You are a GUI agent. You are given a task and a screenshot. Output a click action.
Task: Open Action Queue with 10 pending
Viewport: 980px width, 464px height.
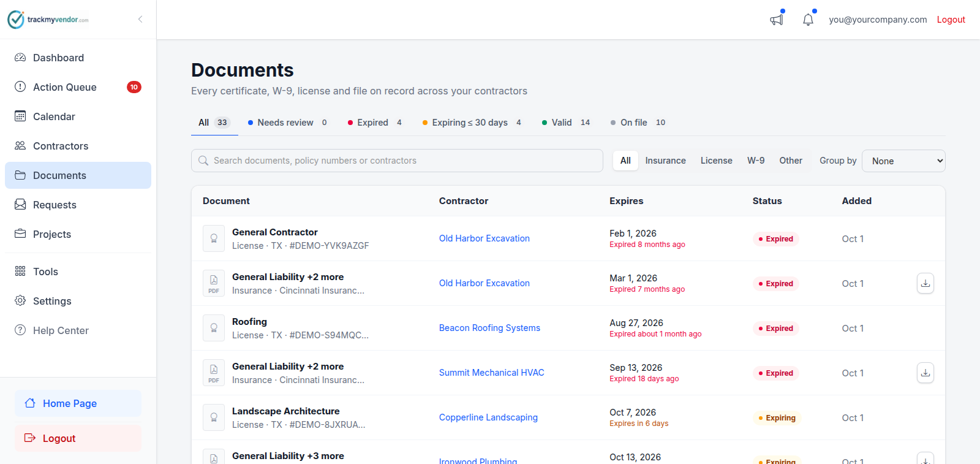click(78, 87)
